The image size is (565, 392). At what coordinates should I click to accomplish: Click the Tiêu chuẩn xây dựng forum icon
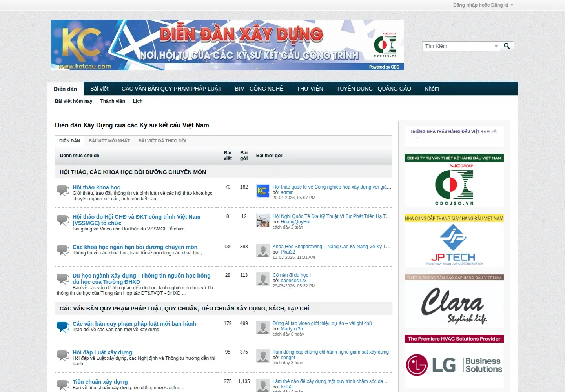pyautogui.click(x=63, y=385)
